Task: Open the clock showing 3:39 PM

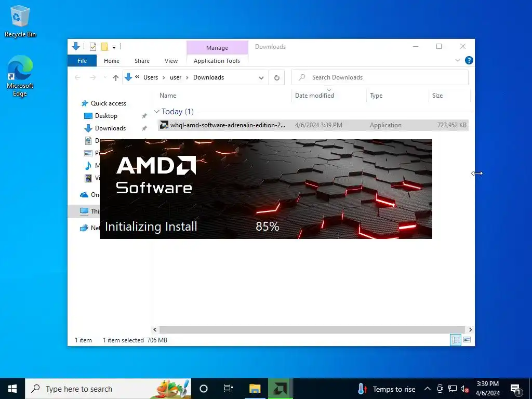Action: pyautogui.click(x=487, y=389)
